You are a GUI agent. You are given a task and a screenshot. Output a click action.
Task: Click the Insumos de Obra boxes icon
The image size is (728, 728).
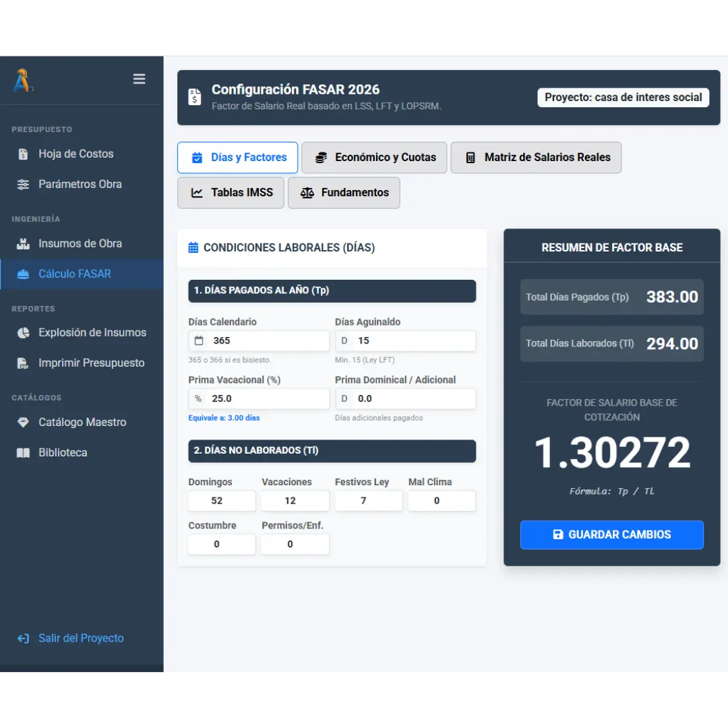(x=23, y=244)
